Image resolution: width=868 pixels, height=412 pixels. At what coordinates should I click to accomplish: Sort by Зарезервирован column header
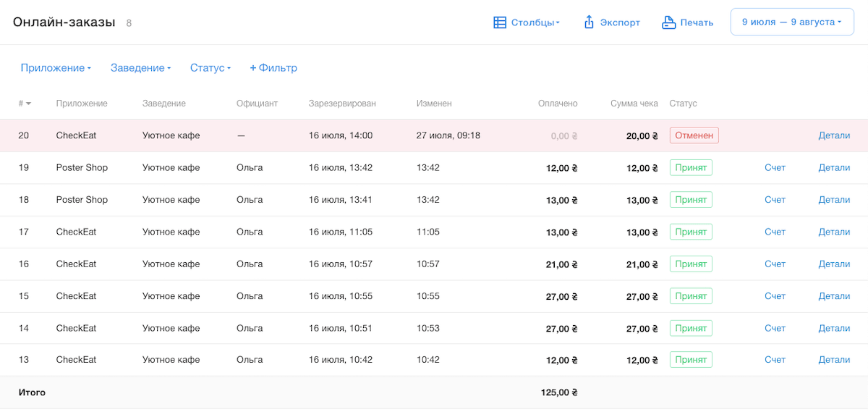(x=341, y=104)
